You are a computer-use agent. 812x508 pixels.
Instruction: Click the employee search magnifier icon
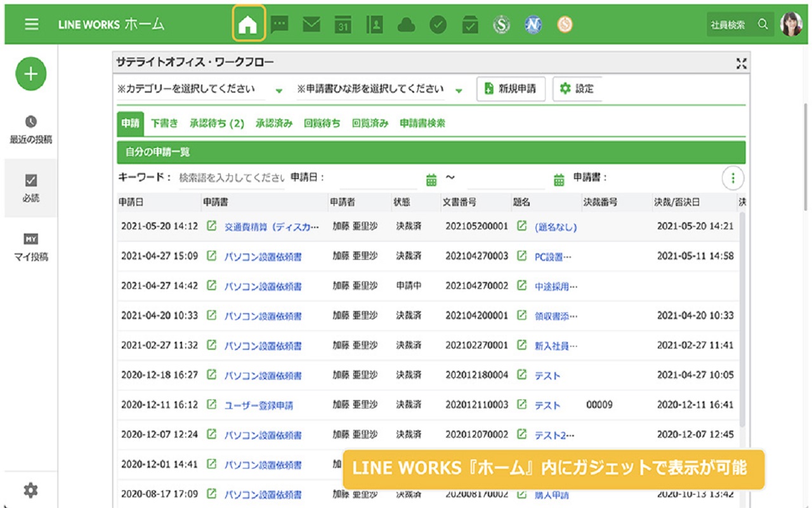coord(763,25)
